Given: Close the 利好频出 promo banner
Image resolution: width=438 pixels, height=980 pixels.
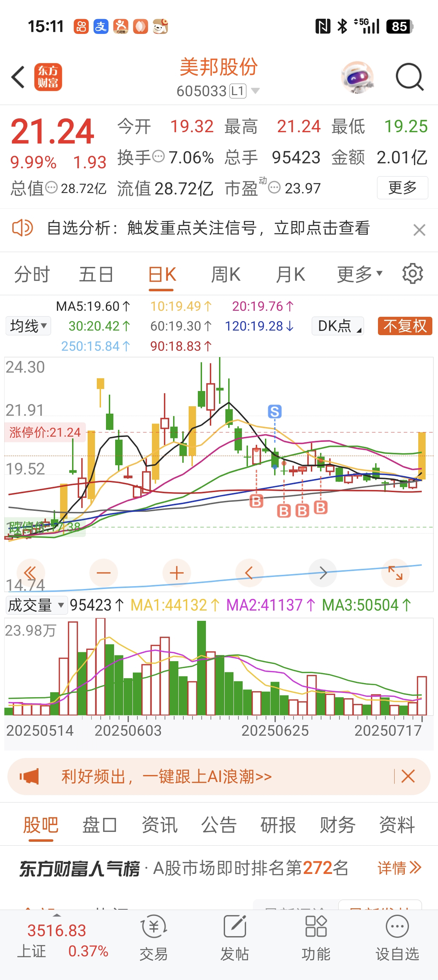Looking at the screenshot, I should coord(408,776).
